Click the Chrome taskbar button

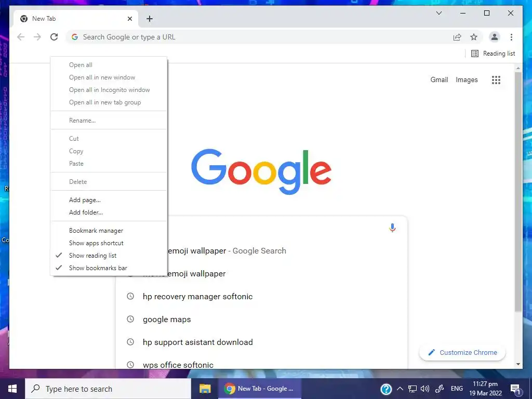pos(260,389)
